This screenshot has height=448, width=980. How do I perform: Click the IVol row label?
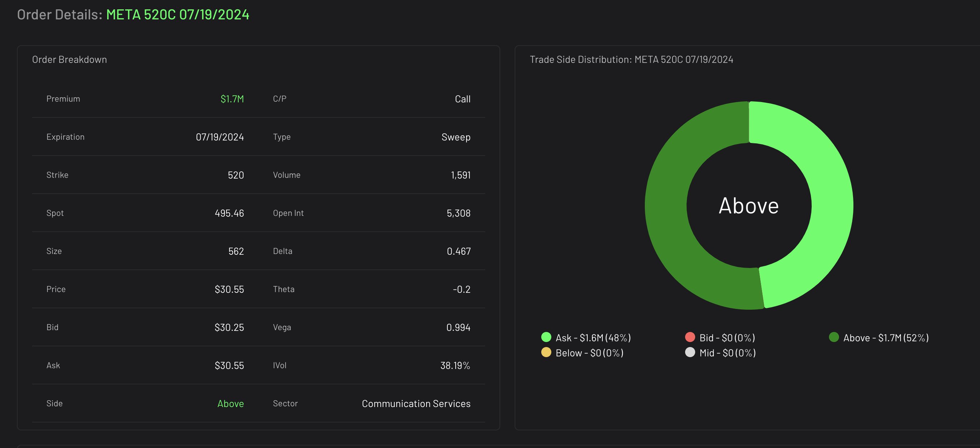point(280,365)
